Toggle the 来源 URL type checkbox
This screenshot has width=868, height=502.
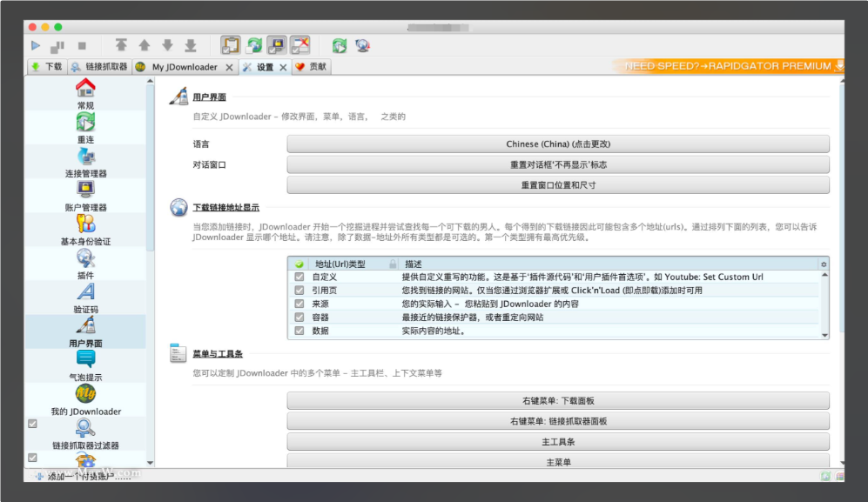click(299, 304)
